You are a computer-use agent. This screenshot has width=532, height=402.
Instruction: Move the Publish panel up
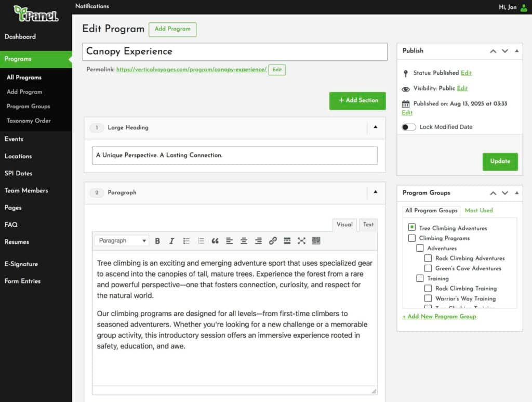click(494, 51)
